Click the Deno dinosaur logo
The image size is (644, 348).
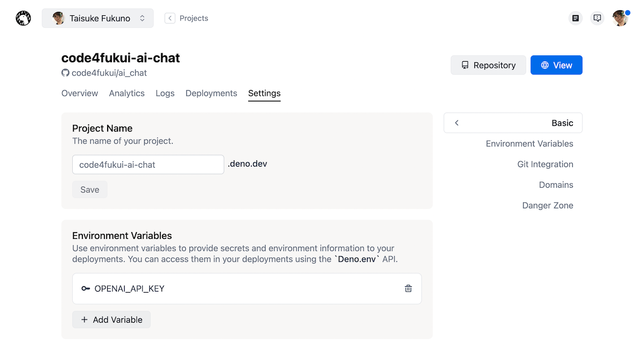[23, 17]
